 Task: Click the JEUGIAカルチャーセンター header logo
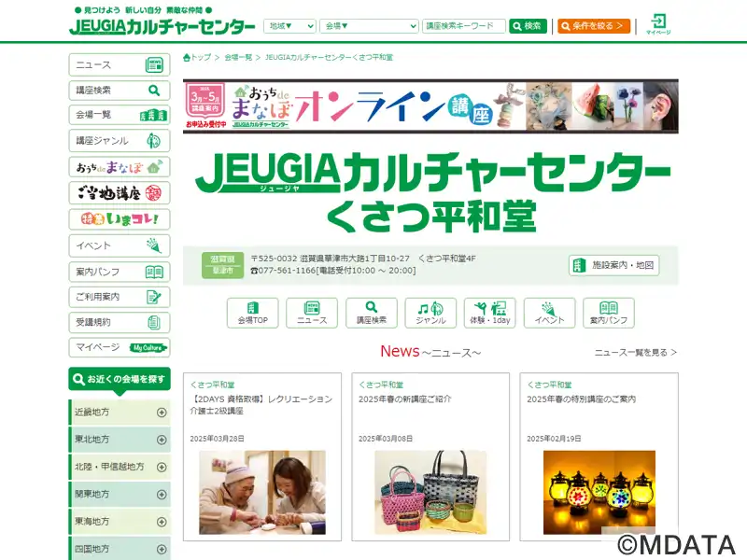coord(162,27)
